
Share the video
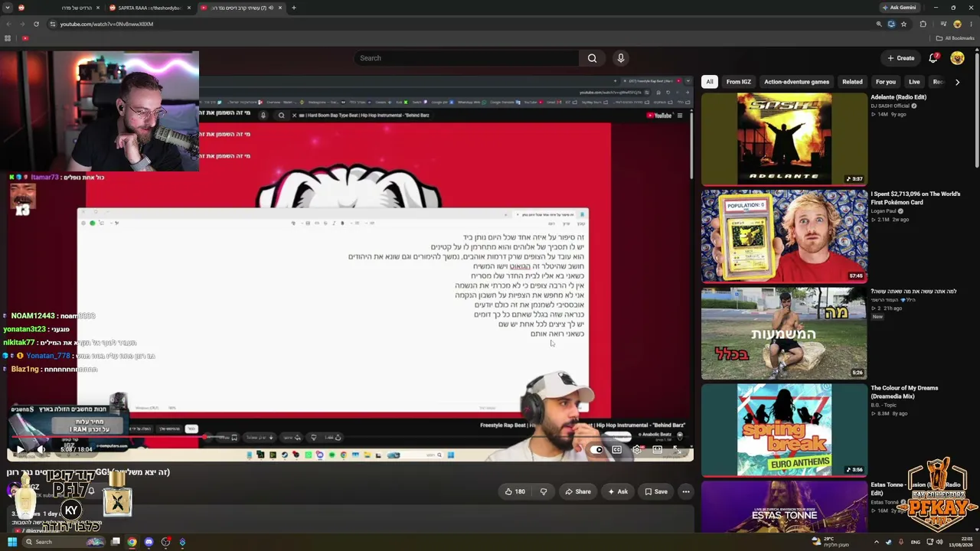click(577, 491)
